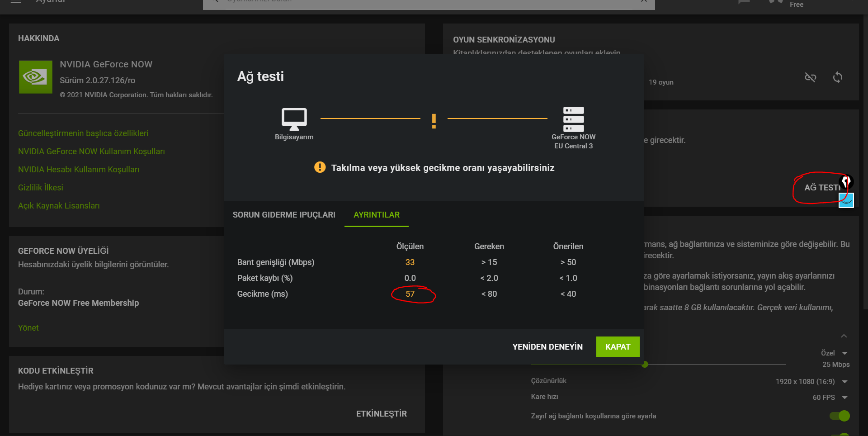
Task: Open the Gizlilik İlkesi link
Action: click(x=41, y=187)
